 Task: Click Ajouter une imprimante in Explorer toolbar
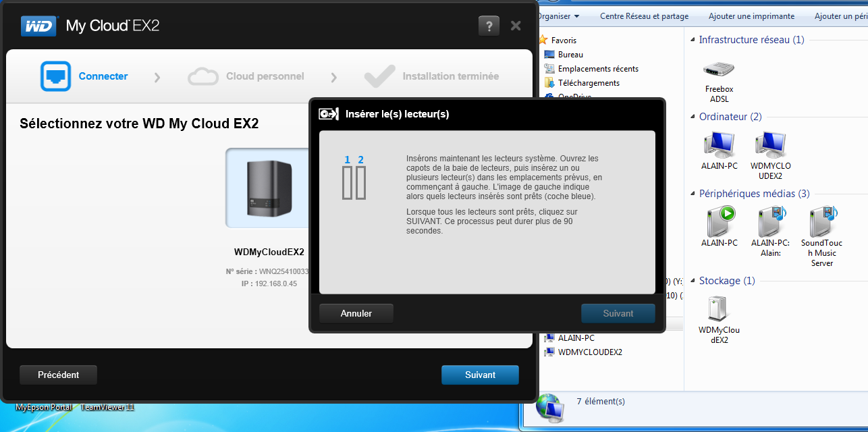751,16
